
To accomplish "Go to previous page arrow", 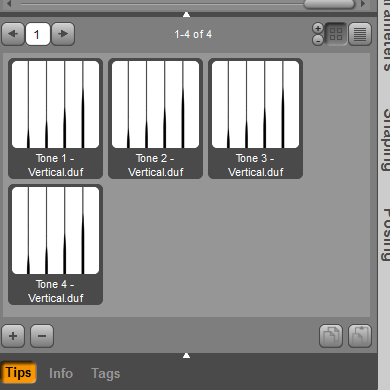I will point(13,34).
